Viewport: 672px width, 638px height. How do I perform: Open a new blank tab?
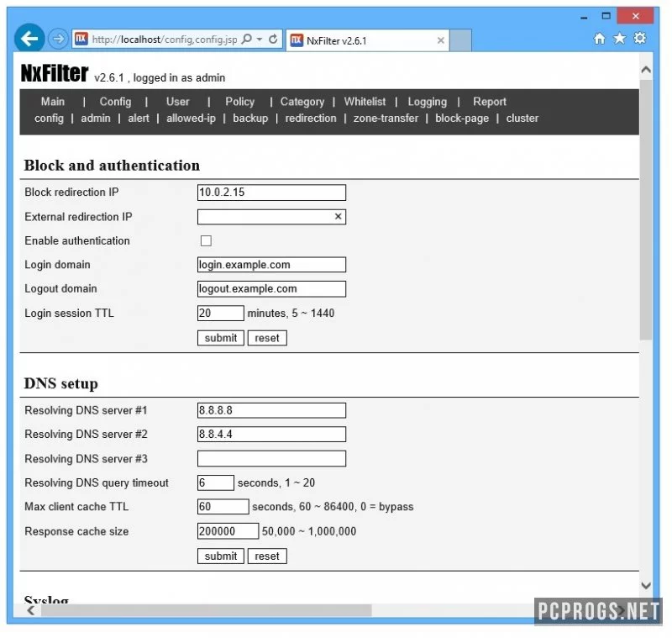point(460,40)
